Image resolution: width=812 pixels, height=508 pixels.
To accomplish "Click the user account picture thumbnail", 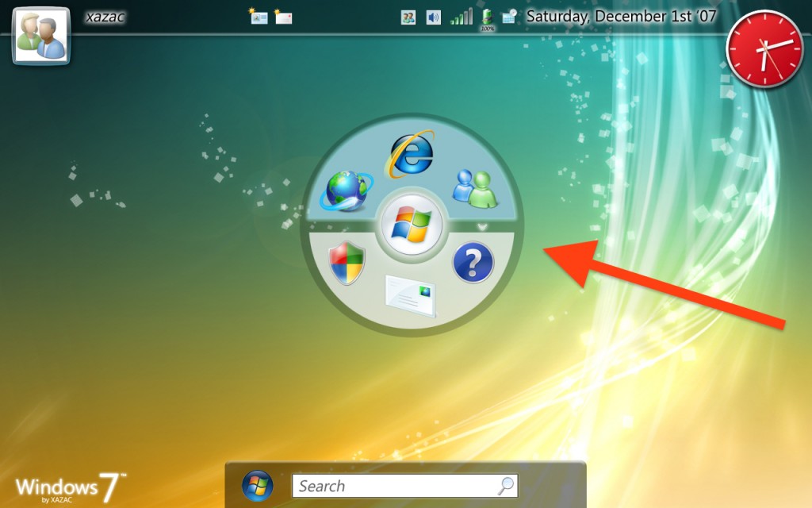I will pyautogui.click(x=40, y=35).
